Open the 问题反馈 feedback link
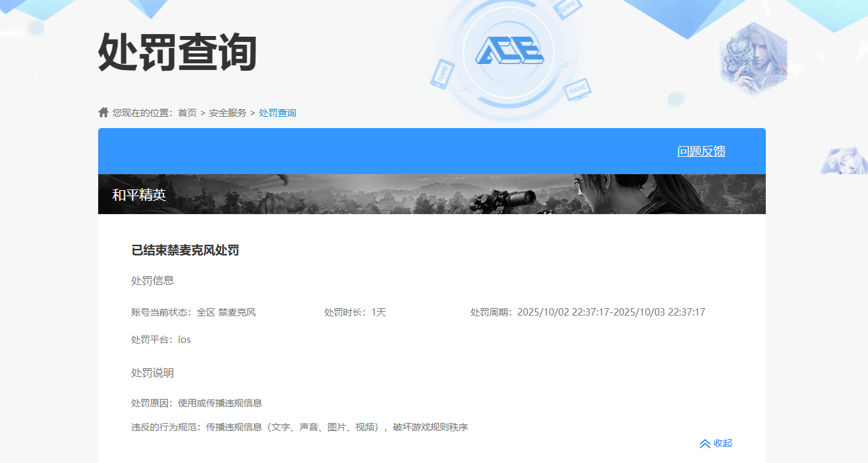This screenshot has height=463, width=868. (701, 151)
